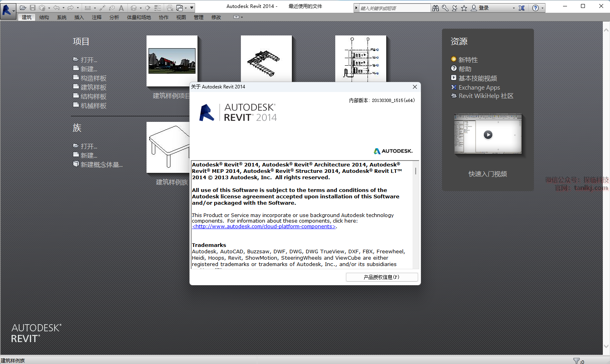Select the Text annotation tool icon
Image resolution: width=610 pixels, height=364 pixels.
point(121,8)
